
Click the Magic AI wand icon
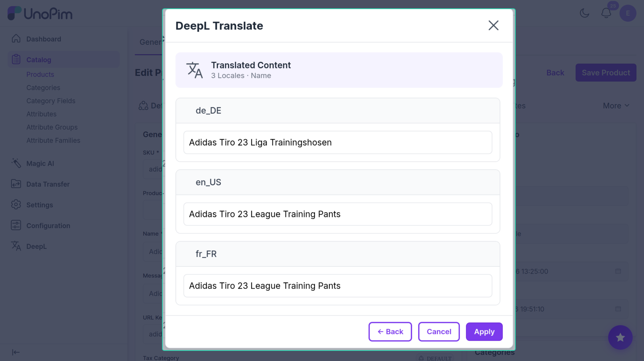tap(16, 163)
